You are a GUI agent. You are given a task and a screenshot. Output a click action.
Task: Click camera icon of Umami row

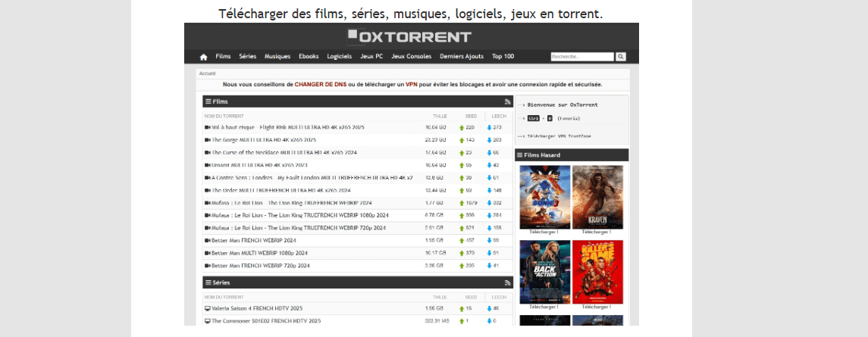coord(208,165)
